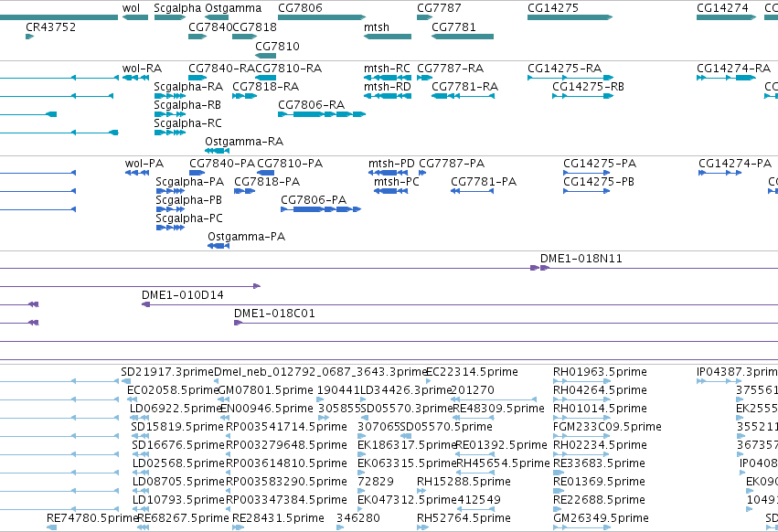Click the CR43752 gene label
This screenshot has width=778, height=532.
coord(50,27)
